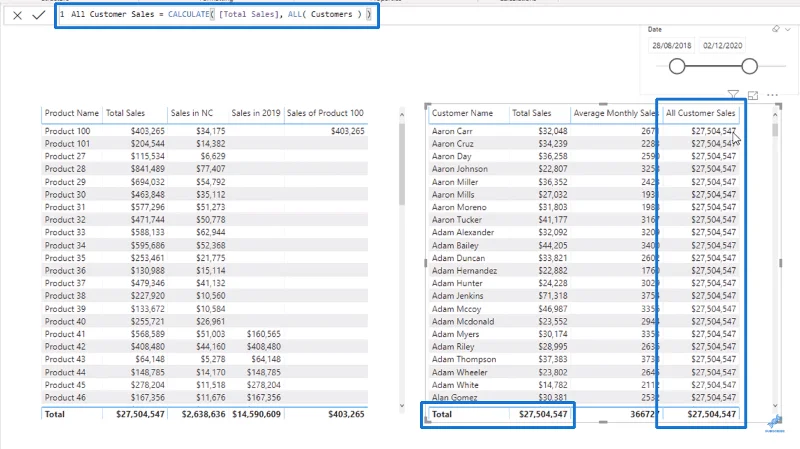This screenshot has height=449, width=800.
Task: Sort by Product Name column header
Action: (x=71, y=113)
